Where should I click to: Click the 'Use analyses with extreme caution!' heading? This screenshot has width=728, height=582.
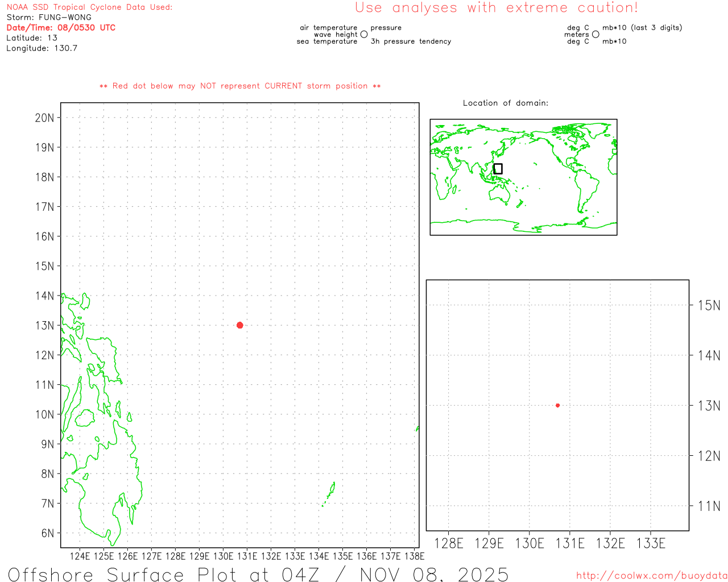point(496,8)
